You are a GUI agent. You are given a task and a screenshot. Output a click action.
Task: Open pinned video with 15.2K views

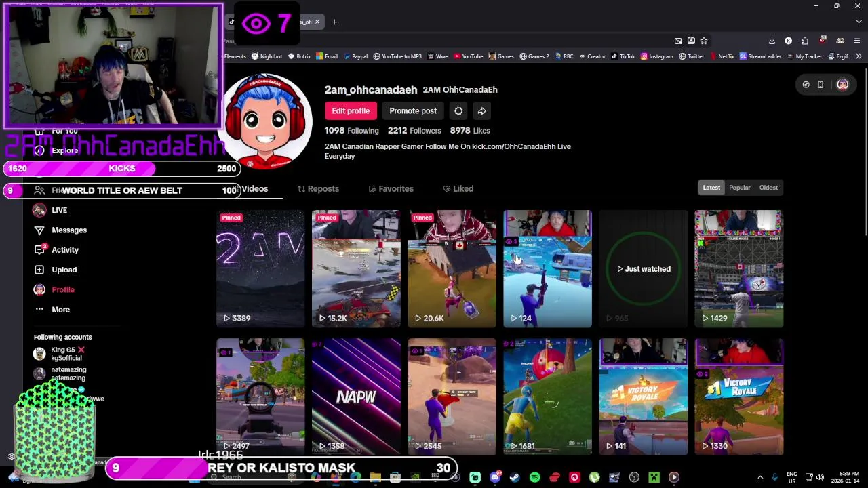[356, 269]
